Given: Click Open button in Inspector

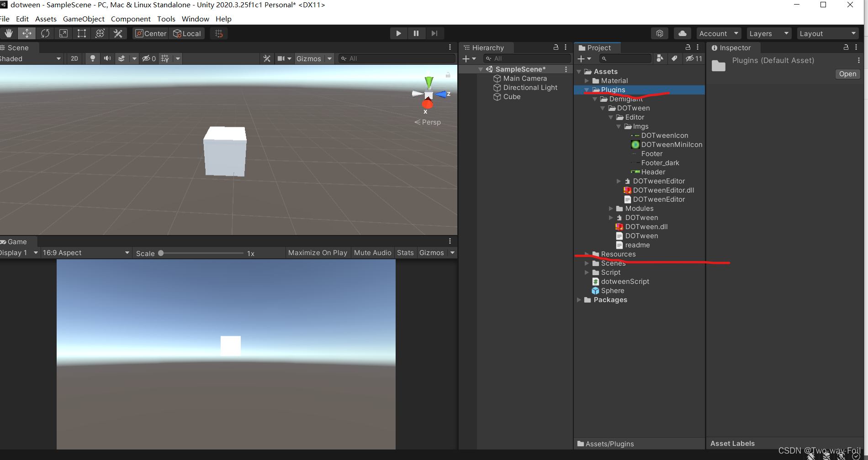Looking at the screenshot, I should 847,74.
